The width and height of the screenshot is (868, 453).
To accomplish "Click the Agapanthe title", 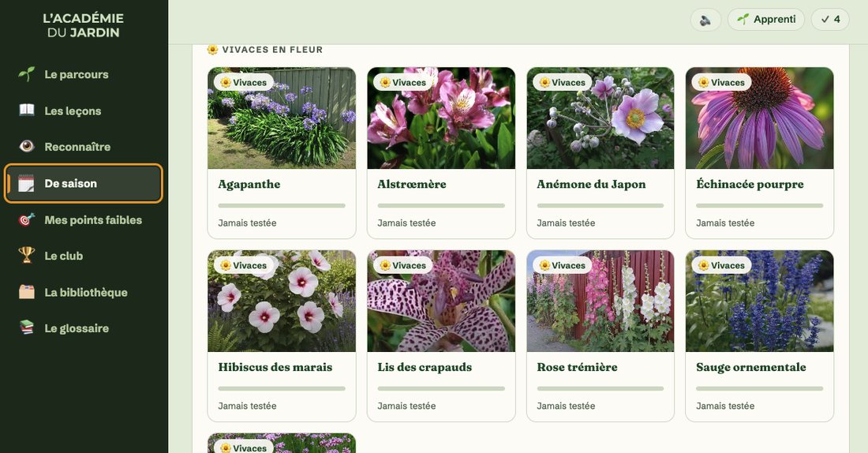I will [x=249, y=185].
